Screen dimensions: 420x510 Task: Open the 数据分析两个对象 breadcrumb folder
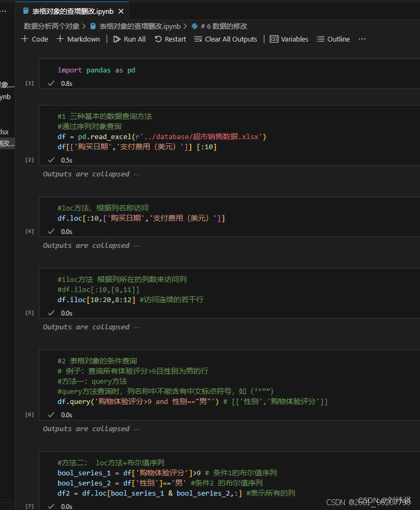pos(52,26)
